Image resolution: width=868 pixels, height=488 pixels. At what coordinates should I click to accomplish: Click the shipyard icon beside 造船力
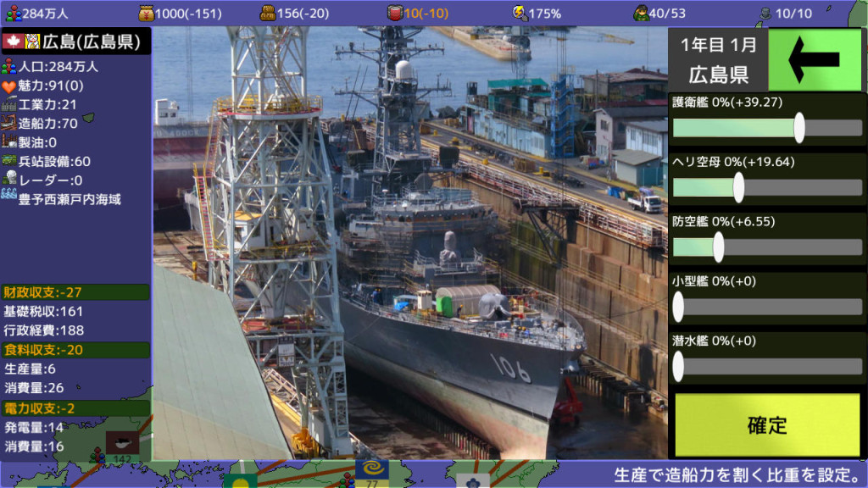coord(11,123)
